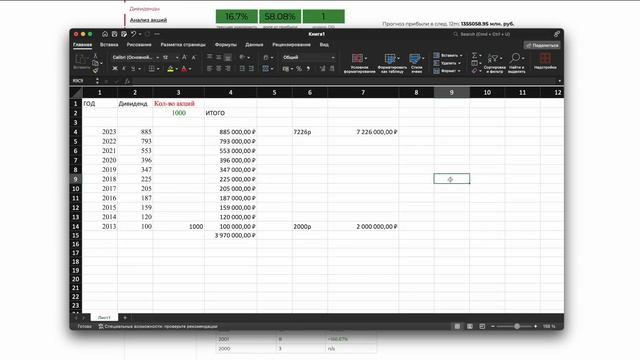640x360 pixels.
Task: Click the Анализ акций link in background page
Action: [x=148, y=20]
